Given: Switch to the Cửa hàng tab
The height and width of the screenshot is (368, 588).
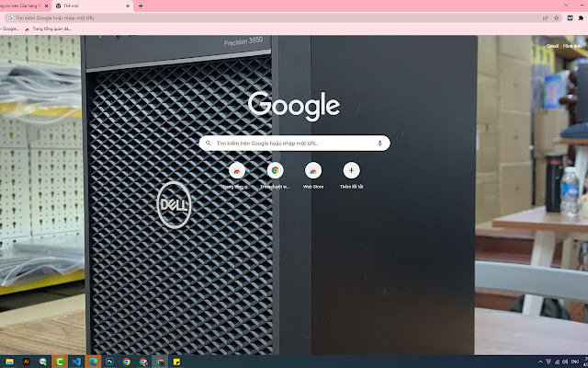Looking at the screenshot, I should click(25, 6).
